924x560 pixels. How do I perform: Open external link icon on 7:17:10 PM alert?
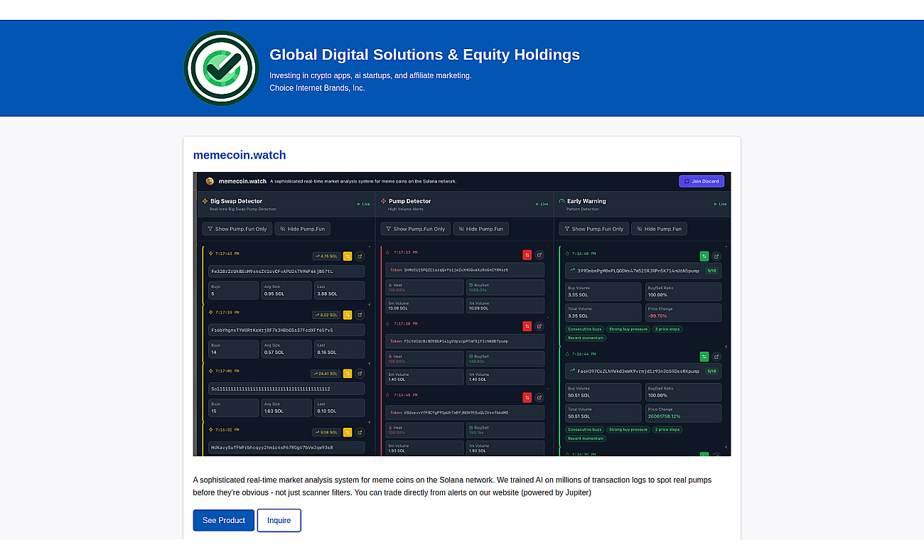(539, 326)
